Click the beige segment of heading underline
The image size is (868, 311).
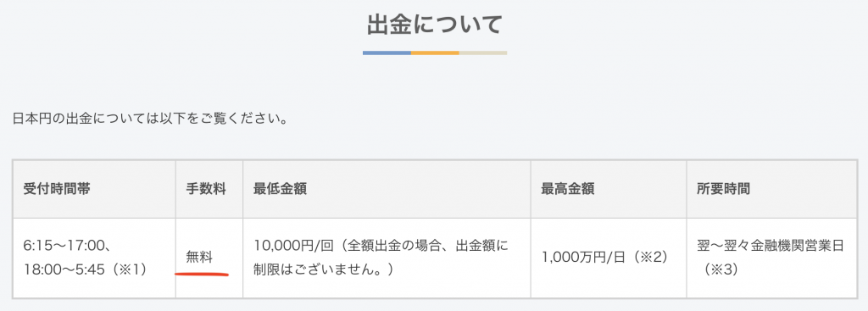point(483,53)
